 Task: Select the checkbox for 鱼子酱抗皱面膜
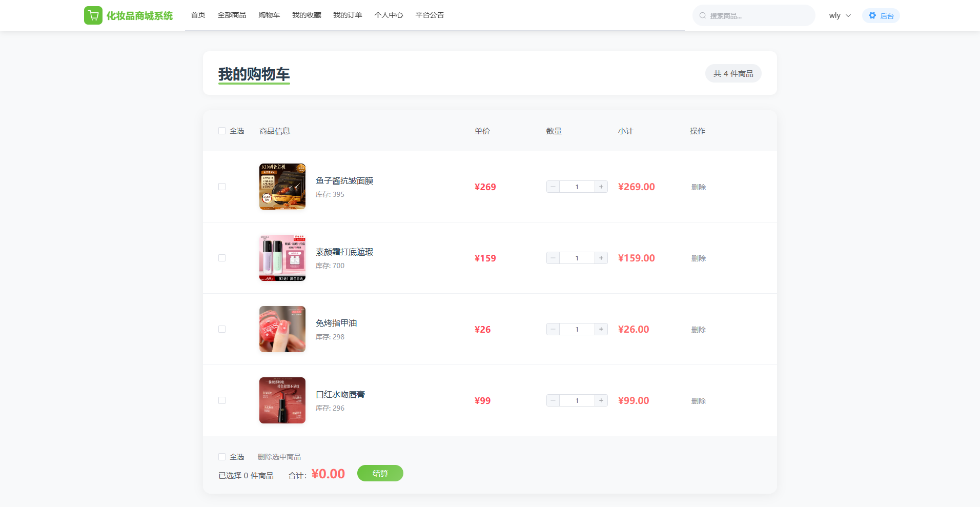[x=222, y=187]
